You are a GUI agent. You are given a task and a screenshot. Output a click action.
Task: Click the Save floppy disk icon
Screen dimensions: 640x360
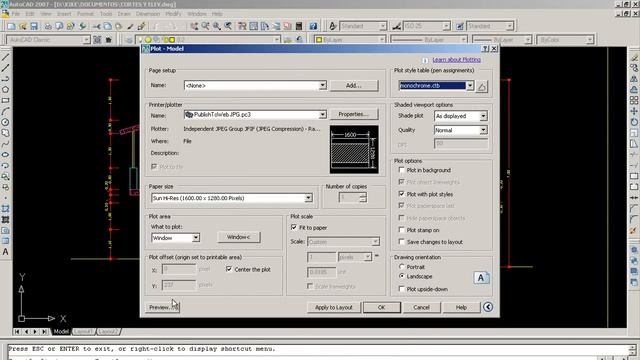coord(34,26)
